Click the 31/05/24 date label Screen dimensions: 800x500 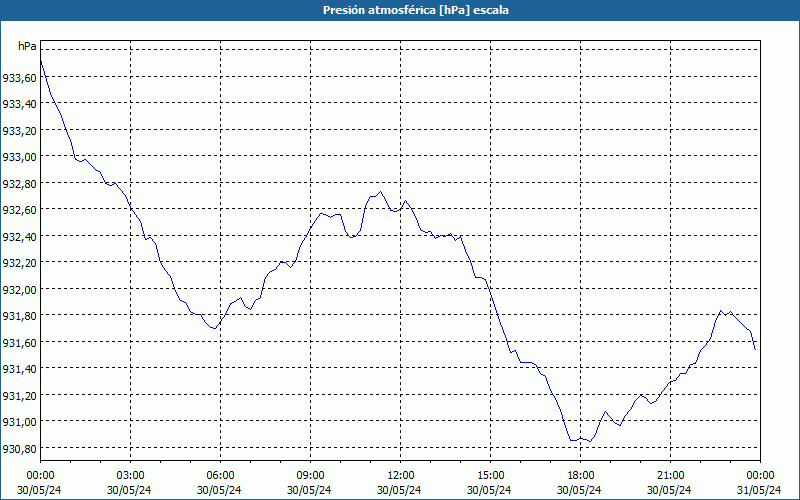point(759,490)
